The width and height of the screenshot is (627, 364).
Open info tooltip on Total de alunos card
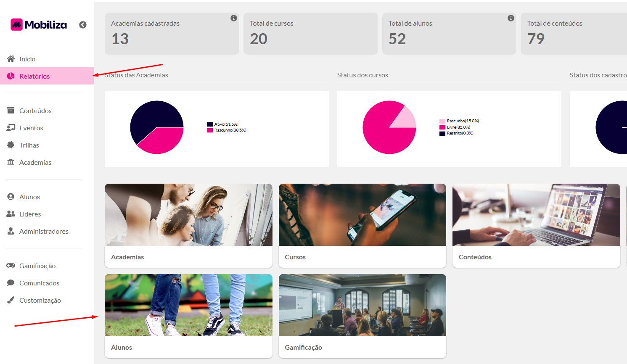tap(511, 18)
